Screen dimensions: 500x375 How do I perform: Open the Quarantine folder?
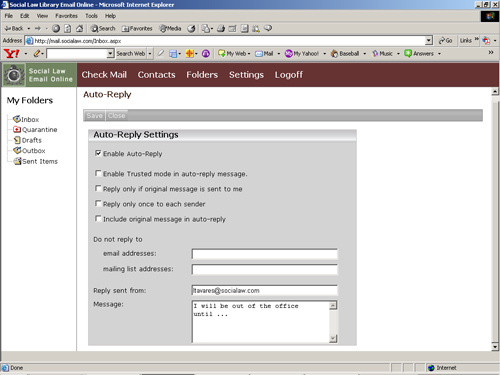(35, 130)
